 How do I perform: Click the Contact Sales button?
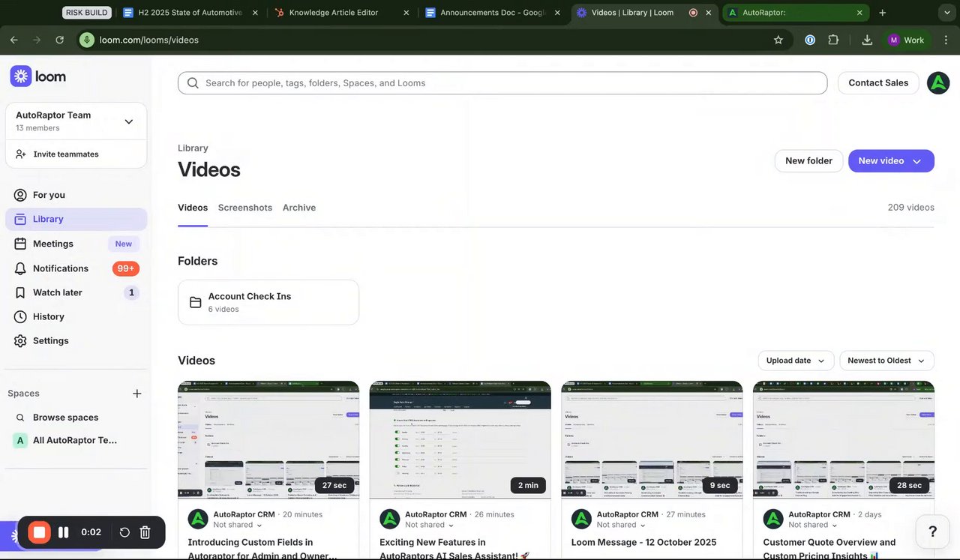coord(878,83)
